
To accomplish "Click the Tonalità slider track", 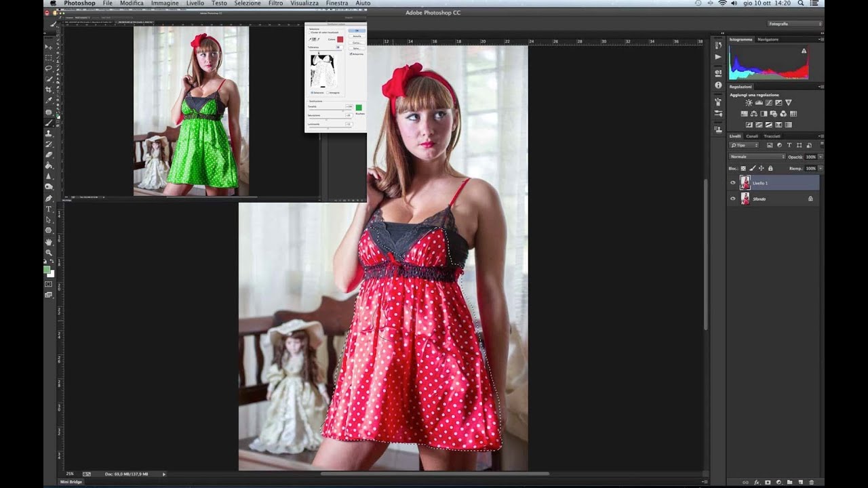I will tap(330, 110).
